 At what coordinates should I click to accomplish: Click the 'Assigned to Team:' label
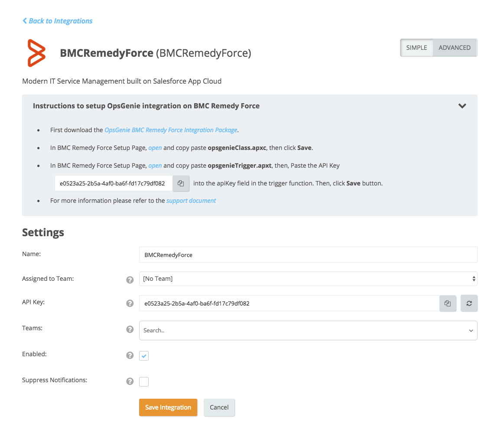(x=48, y=279)
